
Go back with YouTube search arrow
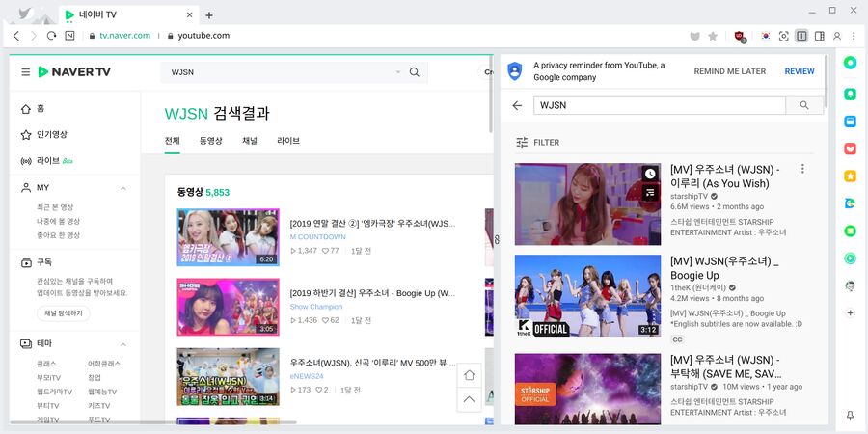[517, 105]
